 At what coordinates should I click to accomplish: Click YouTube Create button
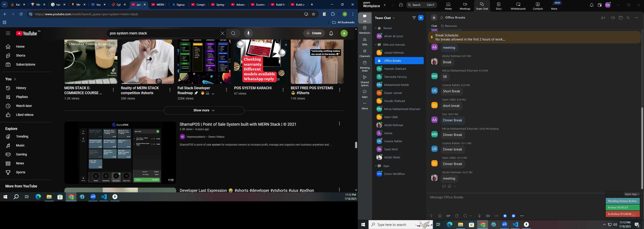click(314, 33)
